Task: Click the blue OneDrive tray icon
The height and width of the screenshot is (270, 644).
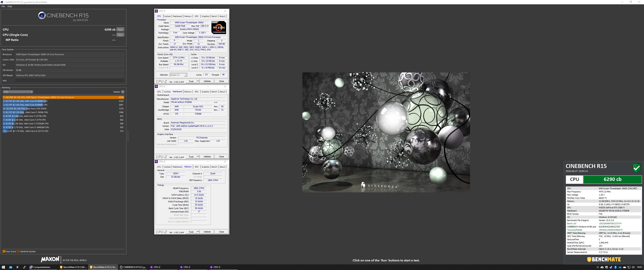Action: point(620,267)
